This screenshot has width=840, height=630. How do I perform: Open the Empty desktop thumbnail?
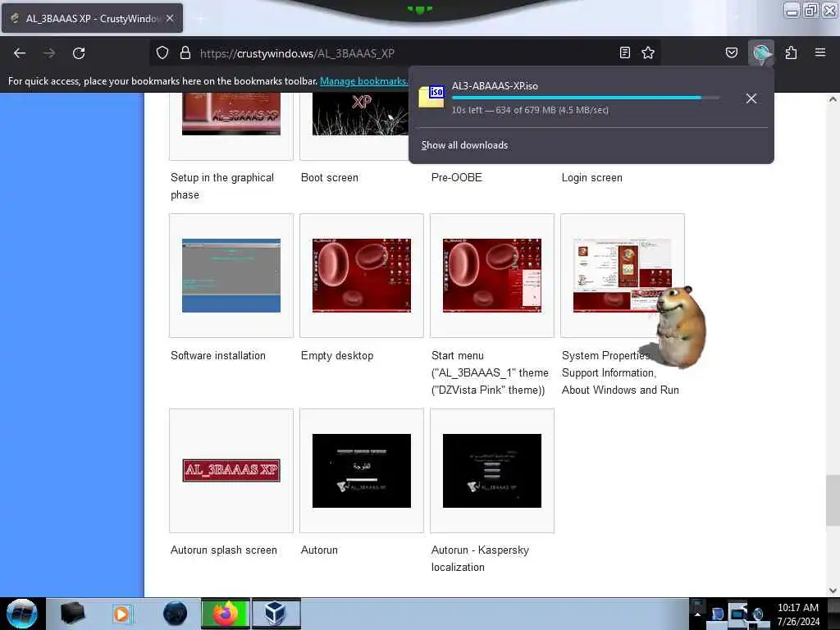pyautogui.click(x=362, y=276)
